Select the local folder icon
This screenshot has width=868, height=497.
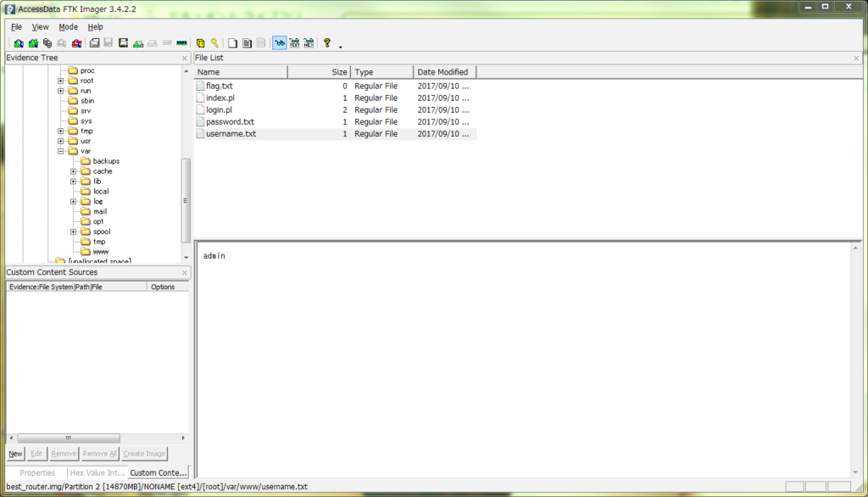pyautogui.click(x=86, y=191)
